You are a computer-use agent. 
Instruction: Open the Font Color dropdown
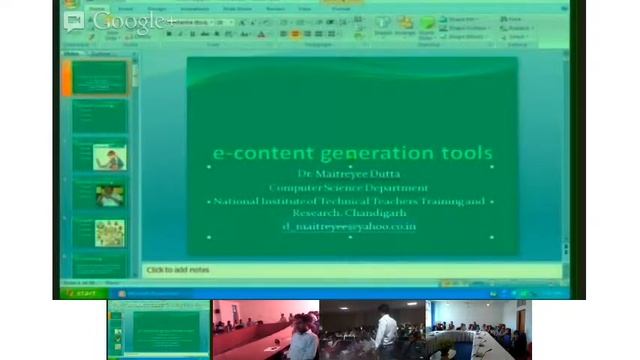pos(262,34)
